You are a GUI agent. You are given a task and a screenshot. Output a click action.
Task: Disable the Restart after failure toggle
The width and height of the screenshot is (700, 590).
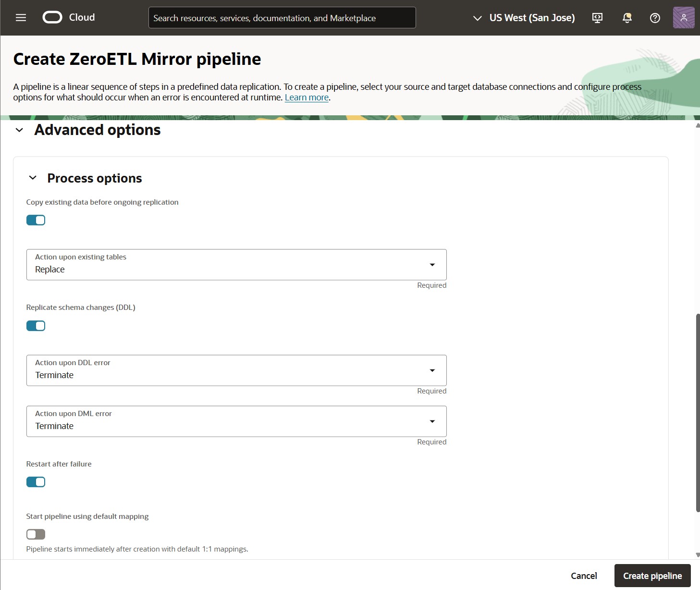pyautogui.click(x=36, y=481)
